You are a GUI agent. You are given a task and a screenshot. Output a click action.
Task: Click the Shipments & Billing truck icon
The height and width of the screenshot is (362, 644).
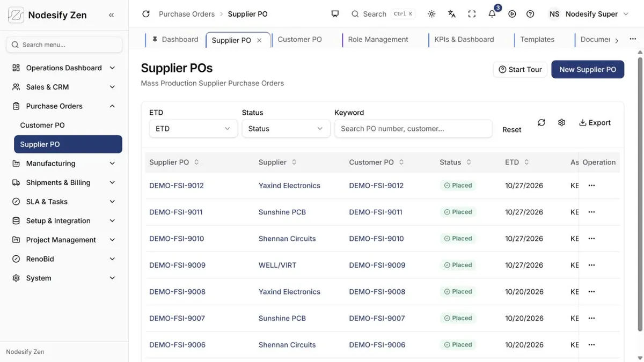pyautogui.click(x=16, y=182)
